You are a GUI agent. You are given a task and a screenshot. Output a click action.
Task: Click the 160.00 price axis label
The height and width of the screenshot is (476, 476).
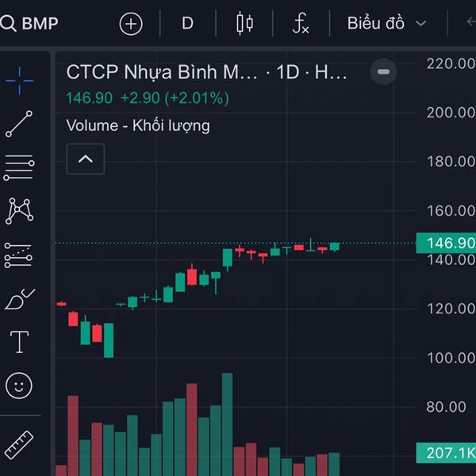point(451,211)
